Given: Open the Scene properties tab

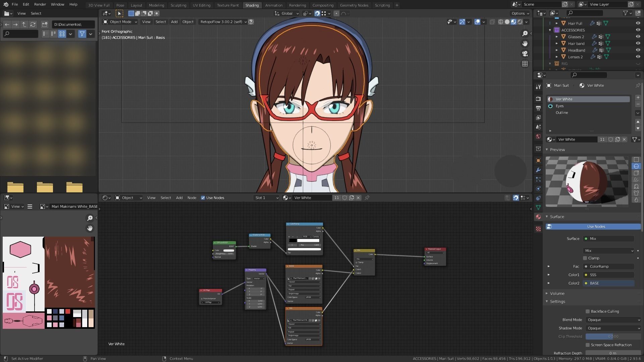Looking at the screenshot, I should point(538,127).
